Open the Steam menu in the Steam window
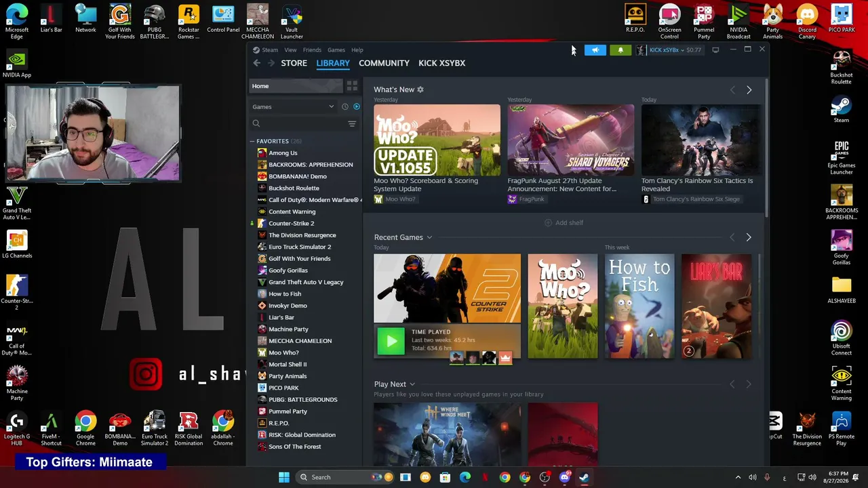This screenshot has height=488, width=868. click(x=270, y=49)
